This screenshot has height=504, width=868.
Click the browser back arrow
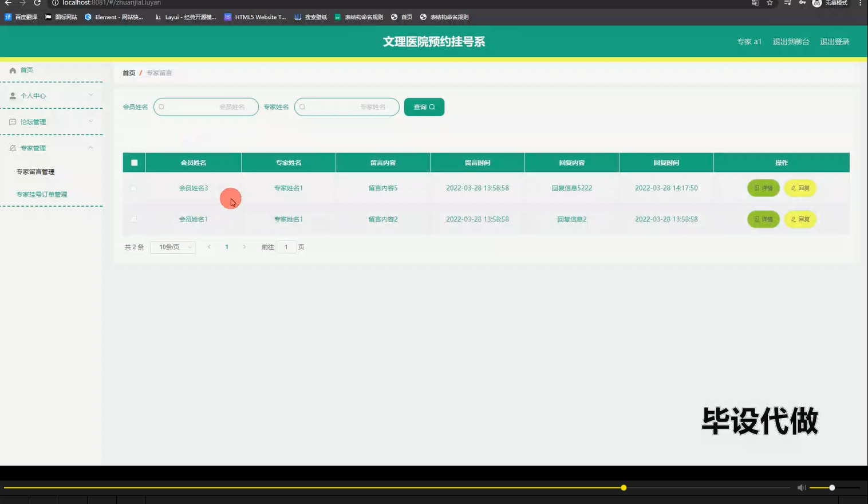(x=8, y=3)
